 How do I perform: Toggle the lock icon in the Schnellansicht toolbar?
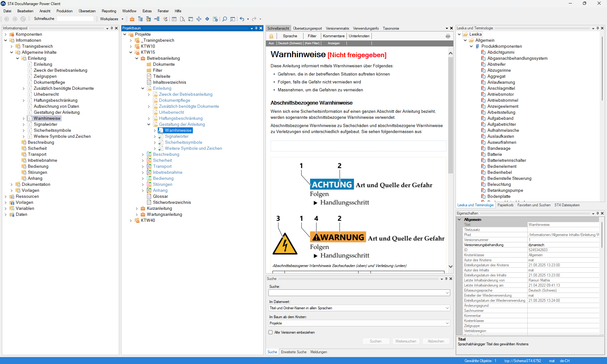tap(271, 36)
